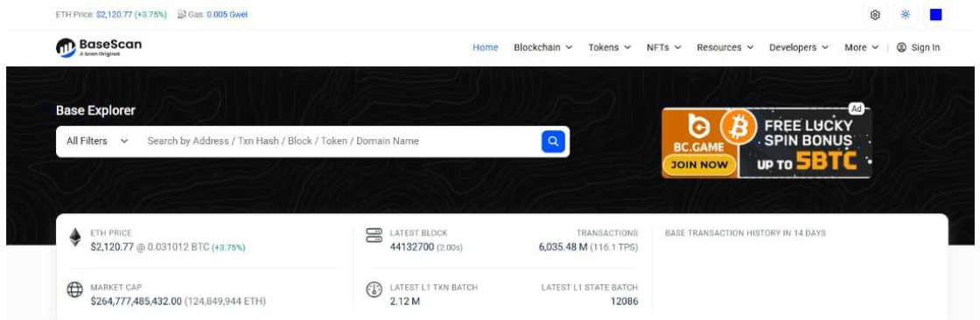Click the market cap value $264,777,485,432.00
This screenshot has height=320, width=980.
point(136,302)
